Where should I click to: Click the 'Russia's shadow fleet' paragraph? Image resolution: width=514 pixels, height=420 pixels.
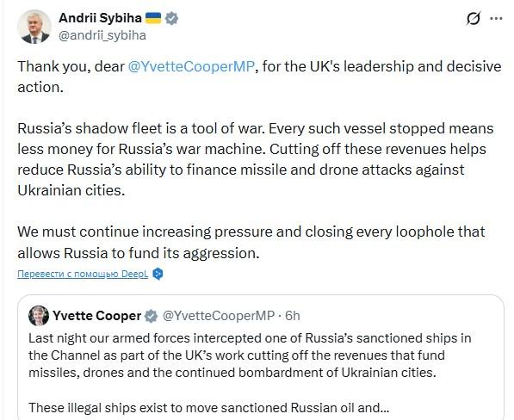pyautogui.click(x=256, y=159)
